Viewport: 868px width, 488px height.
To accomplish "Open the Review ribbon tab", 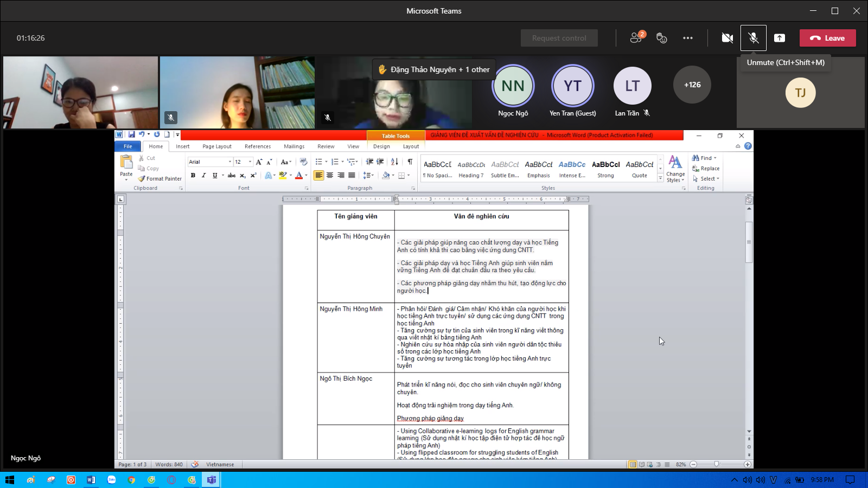I will click(326, 146).
